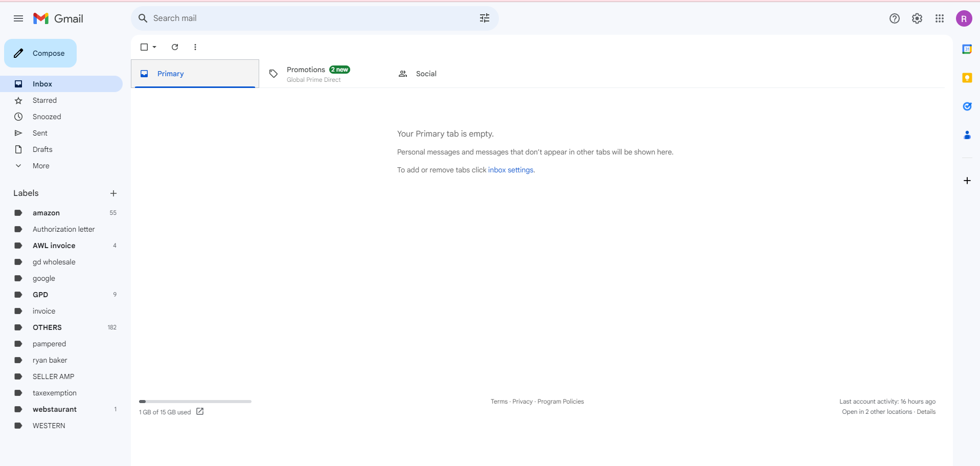980x466 pixels.
Task: Click the Gmail logo
Action: [x=58, y=18]
